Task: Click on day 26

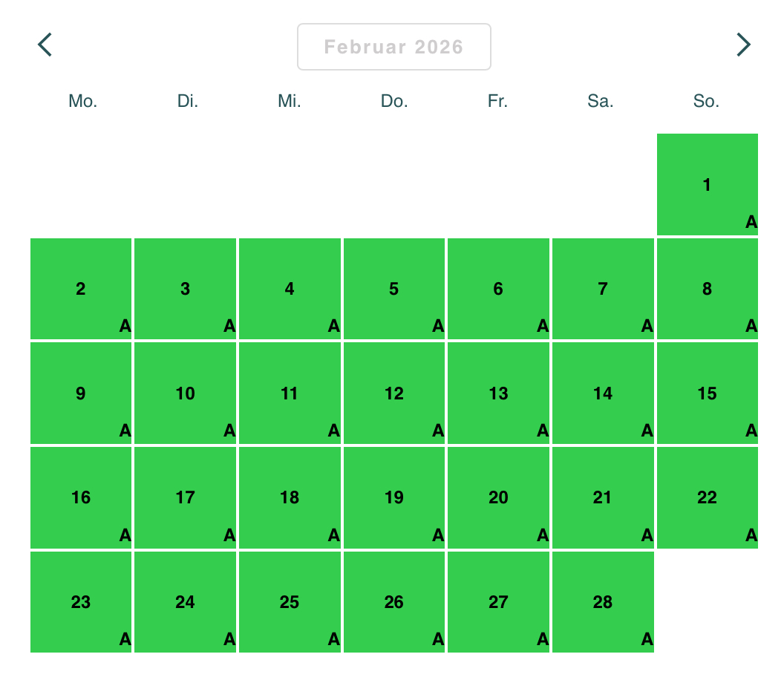Action: click(394, 602)
